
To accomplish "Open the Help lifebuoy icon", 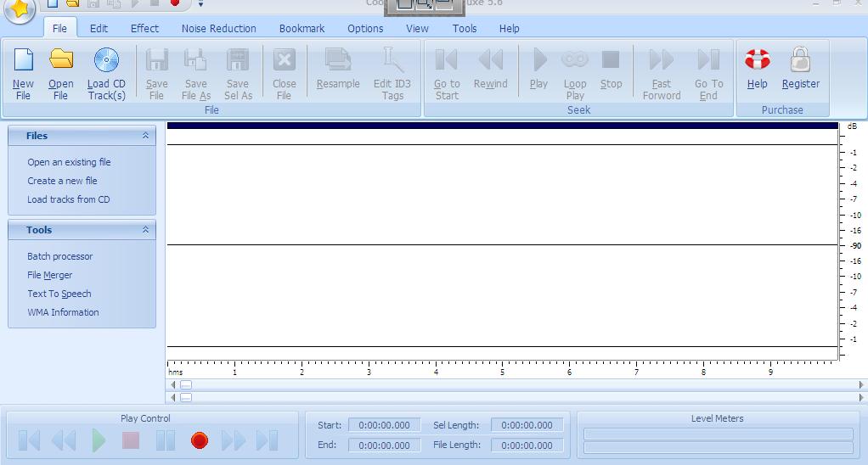I will (757, 61).
